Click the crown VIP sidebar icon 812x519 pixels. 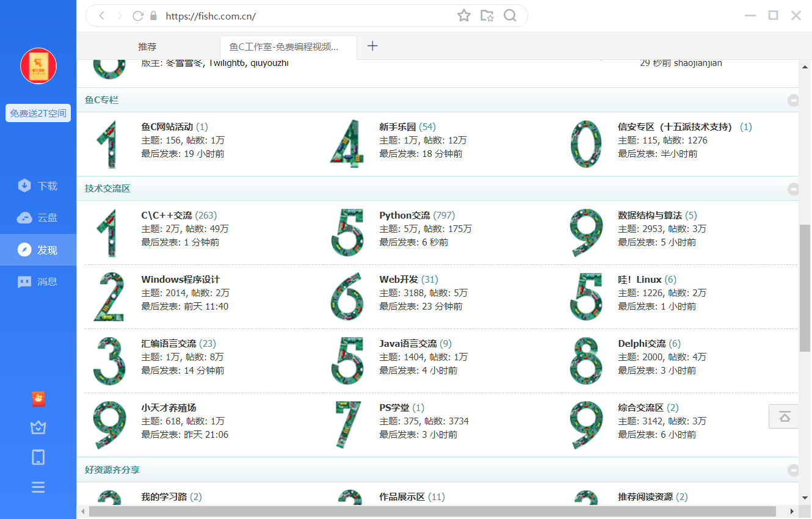point(38,427)
